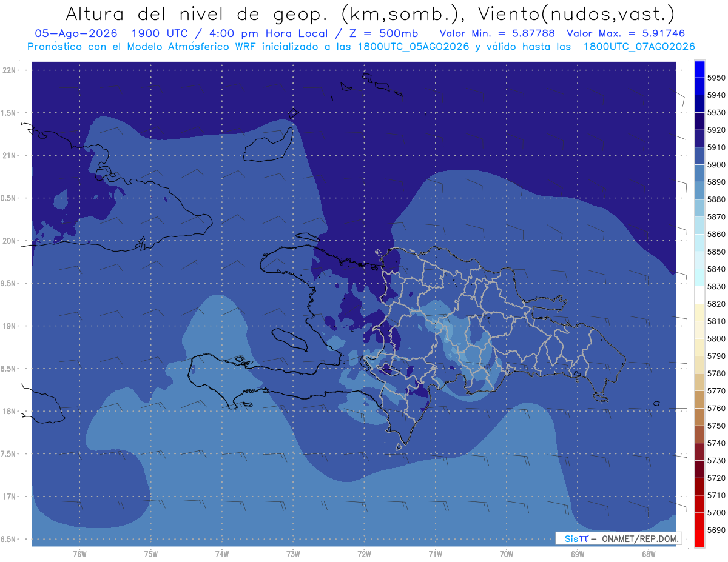
Task: Click the '1.5N' latitude axis label
Action: (x=9, y=113)
